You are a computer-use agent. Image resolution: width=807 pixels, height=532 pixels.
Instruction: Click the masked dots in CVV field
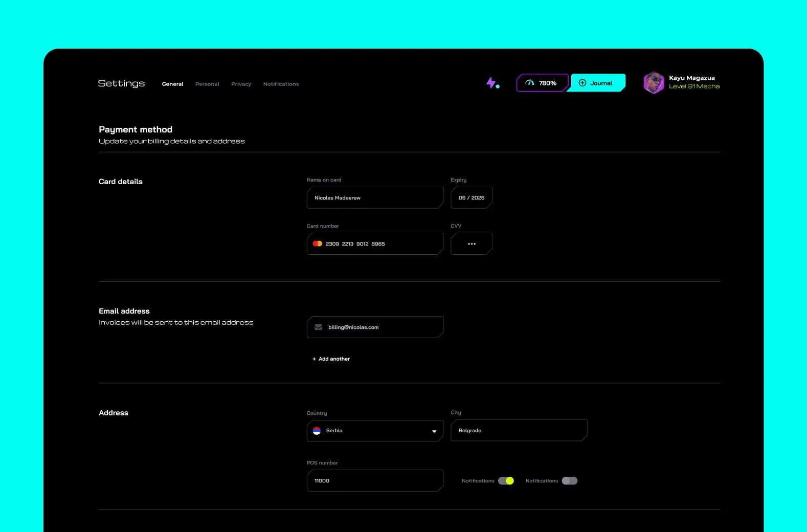pos(472,244)
